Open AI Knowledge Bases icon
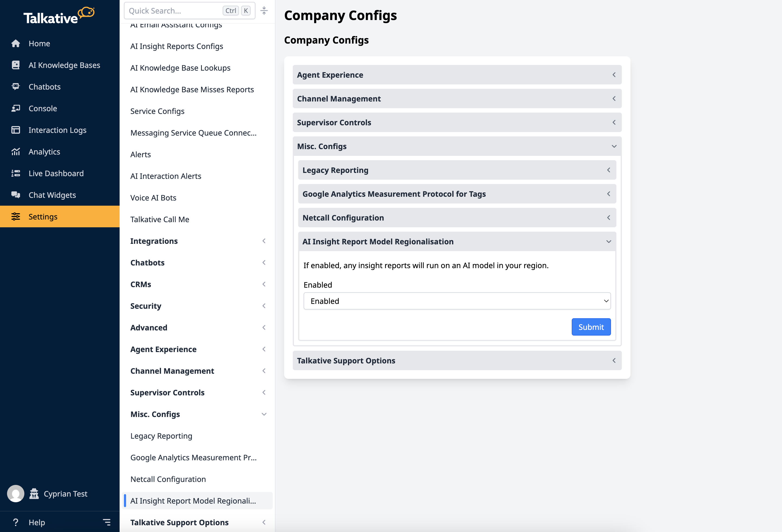The width and height of the screenshot is (782, 532). (x=15, y=65)
